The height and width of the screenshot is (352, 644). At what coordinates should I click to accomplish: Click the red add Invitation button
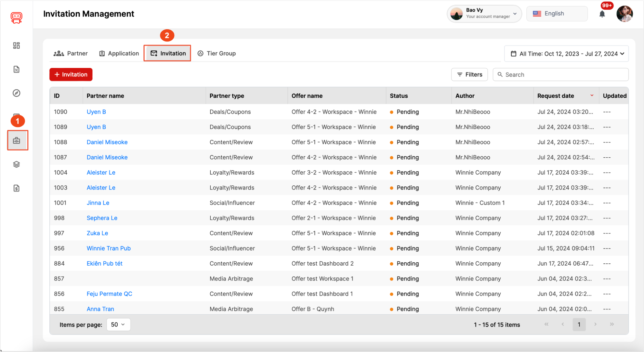click(x=71, y=74)
